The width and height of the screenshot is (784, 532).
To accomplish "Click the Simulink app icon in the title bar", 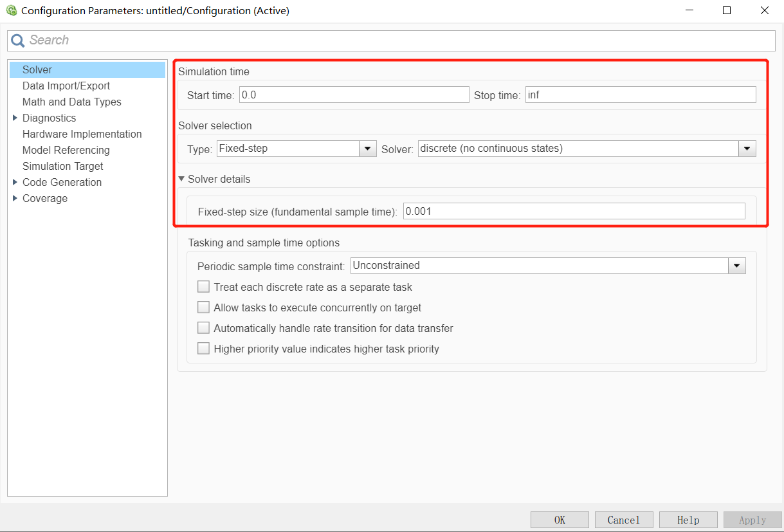I will pos(11,10).
